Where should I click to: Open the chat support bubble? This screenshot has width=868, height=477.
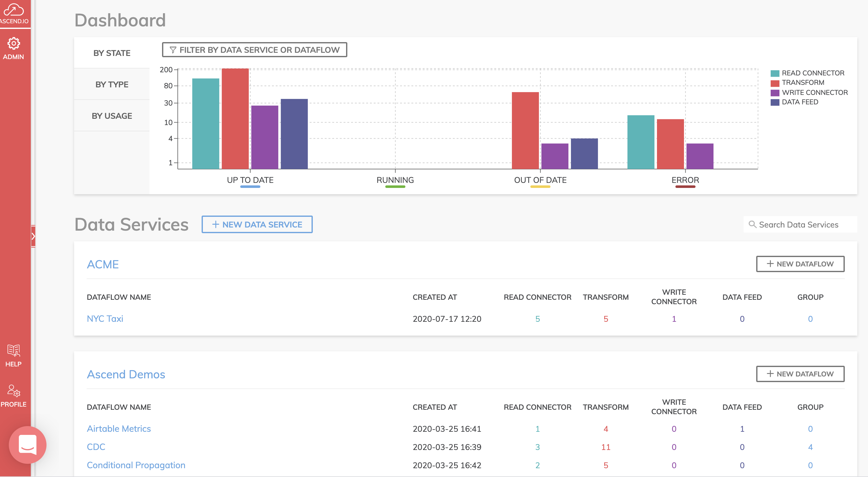[28, 445]
